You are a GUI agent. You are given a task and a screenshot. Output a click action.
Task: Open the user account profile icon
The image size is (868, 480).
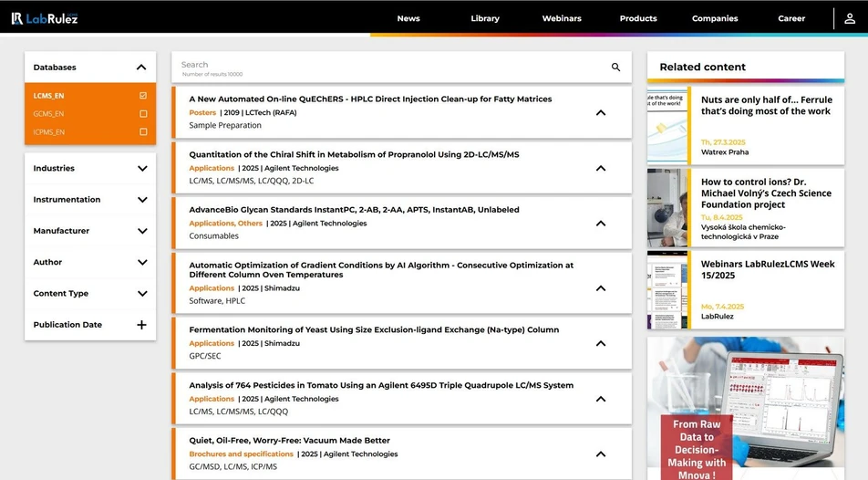click(850, 18)
